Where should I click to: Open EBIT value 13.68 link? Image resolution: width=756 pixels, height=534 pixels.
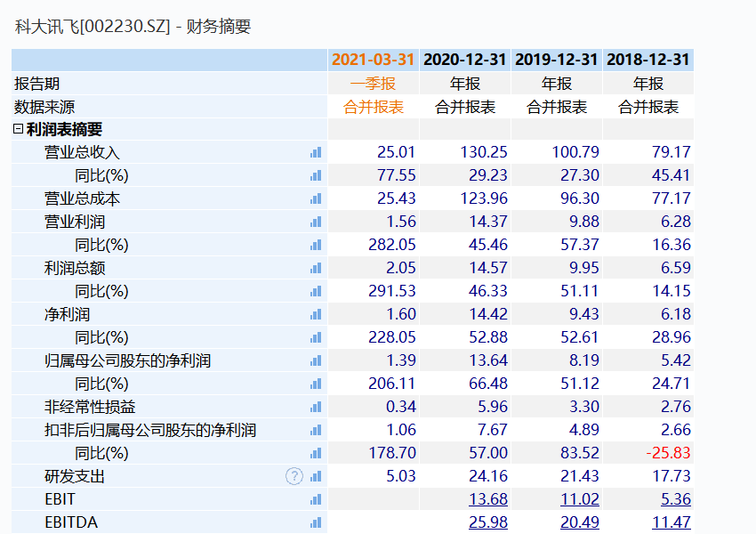click(488, 499)
